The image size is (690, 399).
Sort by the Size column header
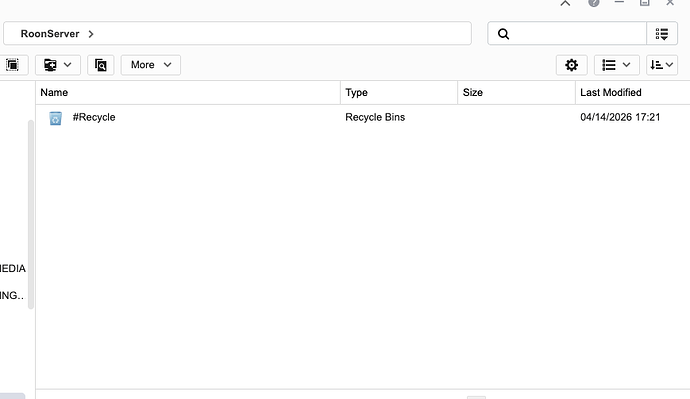click(517, 92)
